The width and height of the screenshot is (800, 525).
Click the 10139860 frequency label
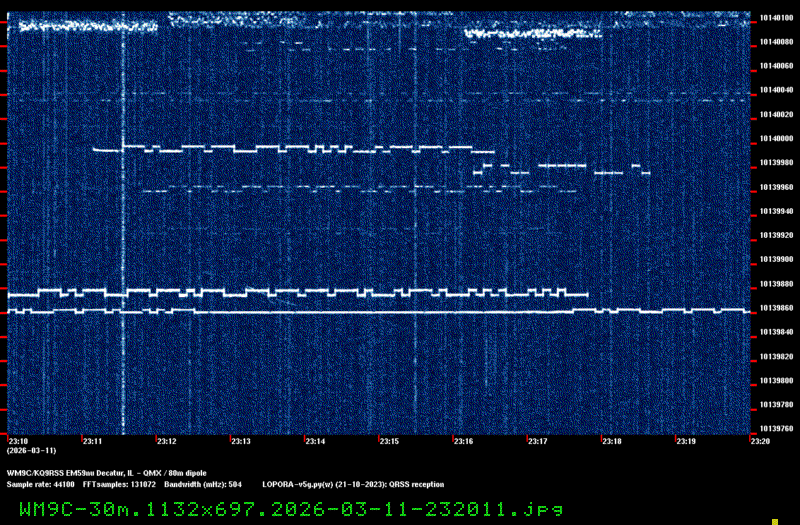coord(776,308)
